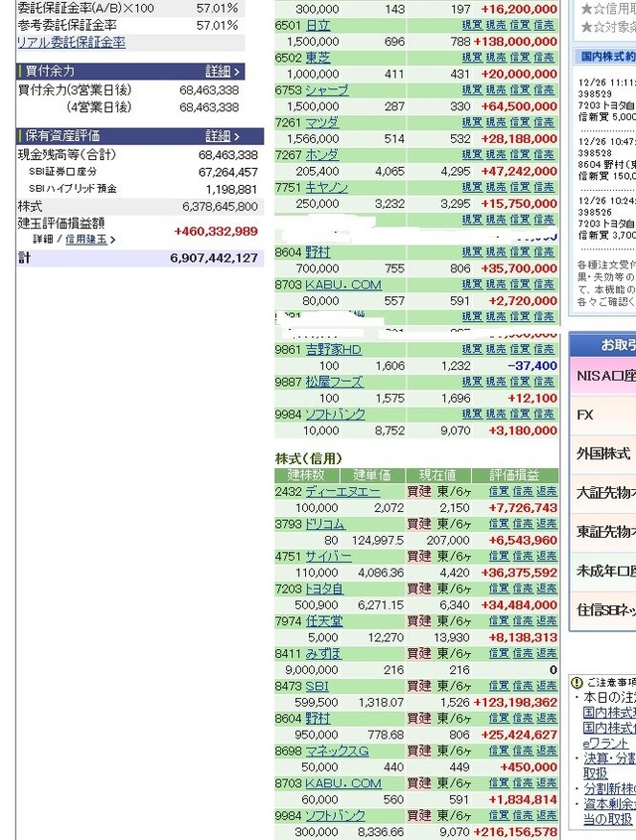The height and width of the screenshot is (840, 636).
Task: Select 住信SBIネット menu item
Action: (603, 610)
